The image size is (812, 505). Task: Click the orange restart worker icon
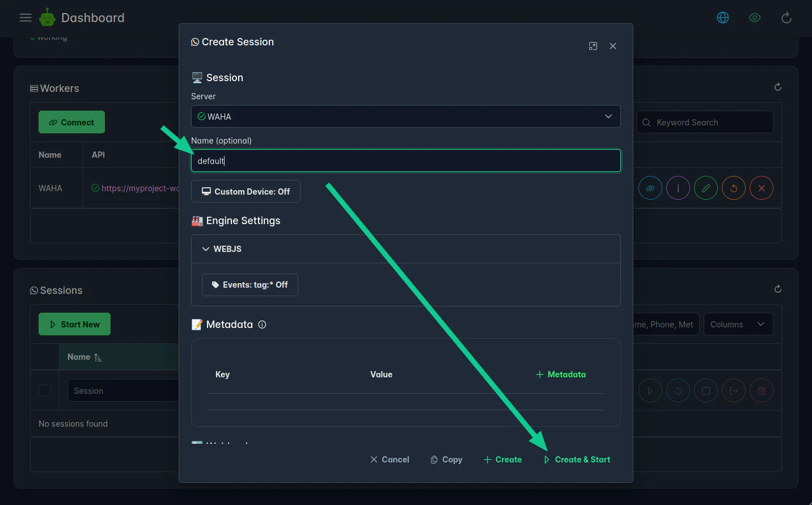point(734,188)
